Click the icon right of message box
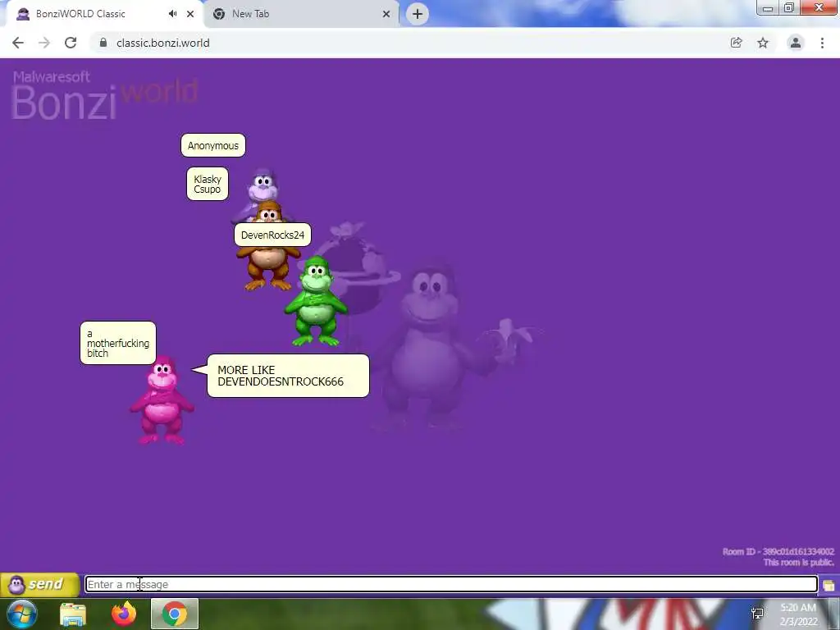The width and height of the screenshot is (840, 630). pyautogui.click(x=829, y=585)
